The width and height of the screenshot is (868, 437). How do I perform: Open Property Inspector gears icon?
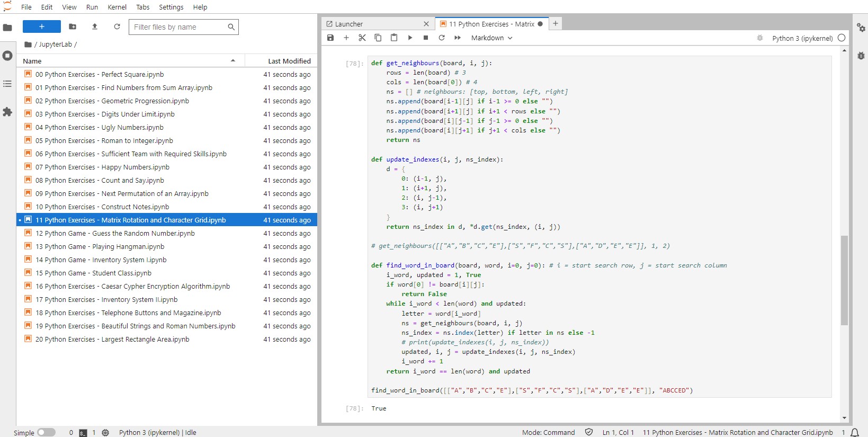tap(861, 28)
